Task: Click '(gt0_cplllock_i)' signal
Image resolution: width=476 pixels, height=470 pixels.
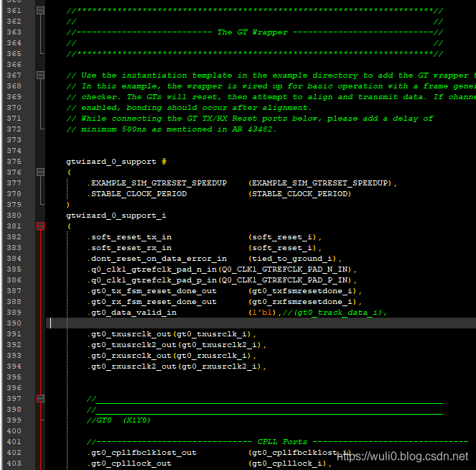Action: click(287, 464)
